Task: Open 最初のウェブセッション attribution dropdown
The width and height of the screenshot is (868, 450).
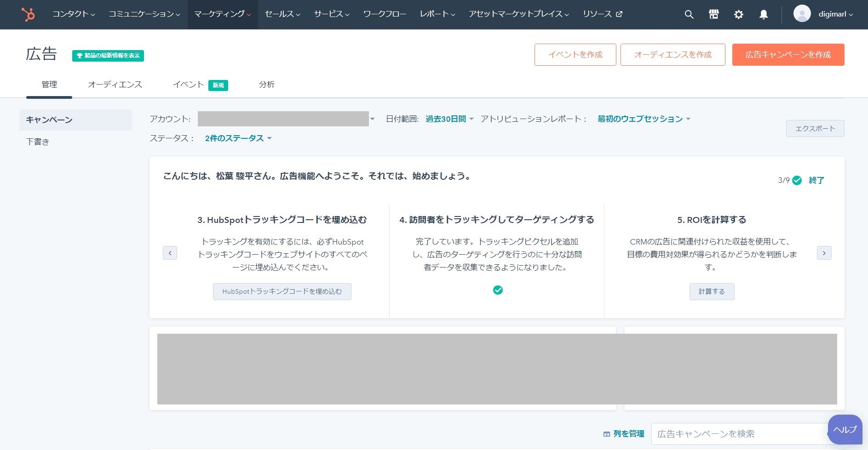Action: pyautogui.click(x=644, y=119)
